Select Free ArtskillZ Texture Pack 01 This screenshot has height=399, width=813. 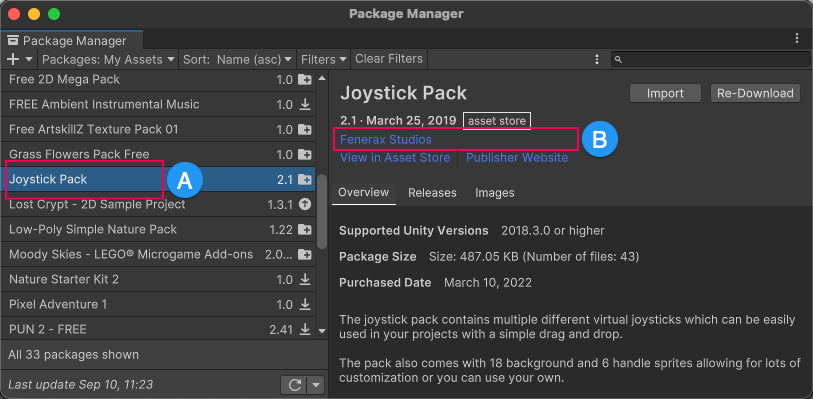click(158, 130)
